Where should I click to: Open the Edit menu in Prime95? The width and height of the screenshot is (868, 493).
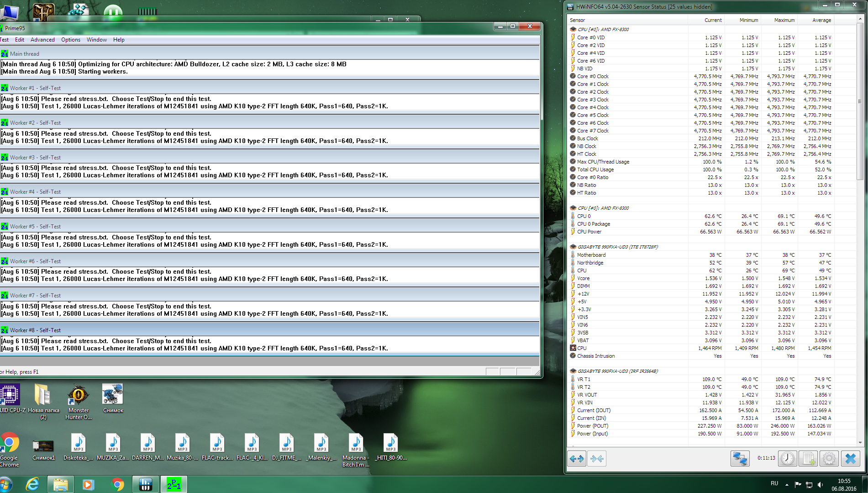click(20, 40)
